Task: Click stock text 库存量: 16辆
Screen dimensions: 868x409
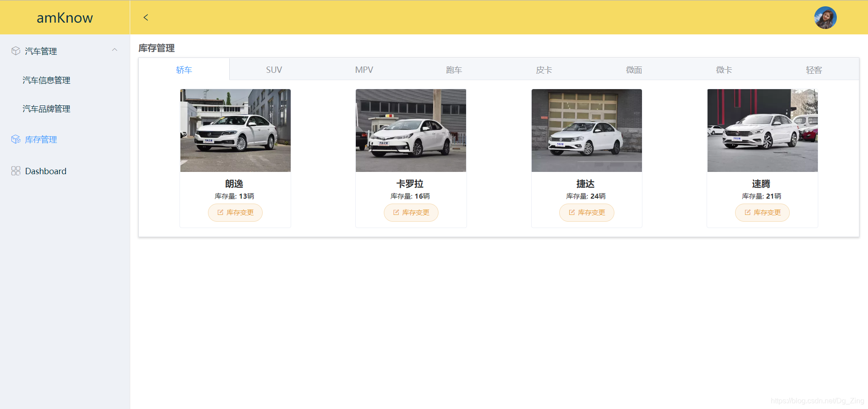Action: click(410, 196)
